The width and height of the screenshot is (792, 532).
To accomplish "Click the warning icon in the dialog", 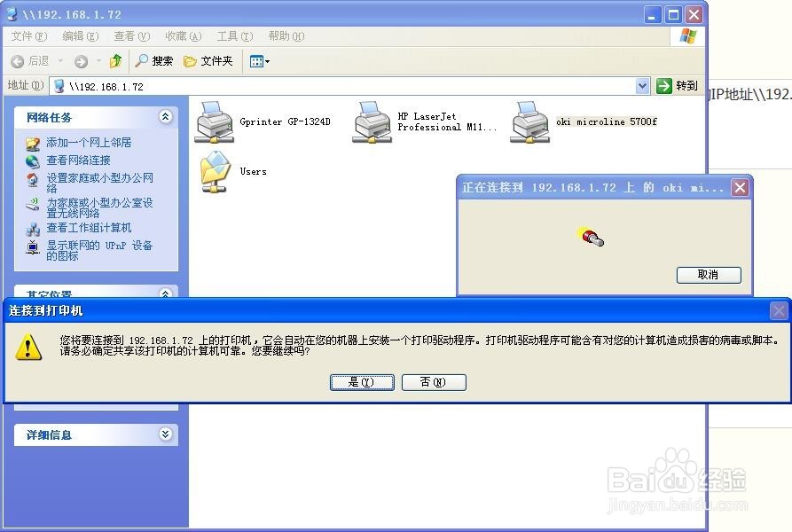I will (28, 347).
